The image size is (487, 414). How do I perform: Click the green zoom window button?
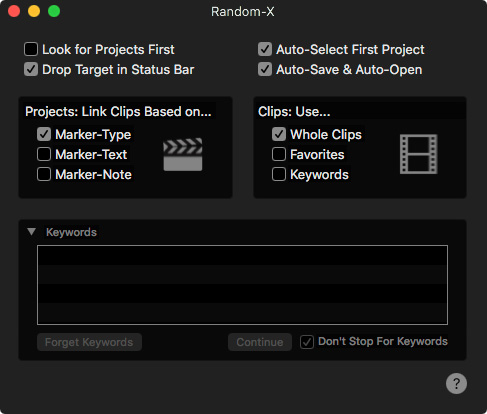tap(54, 11)
